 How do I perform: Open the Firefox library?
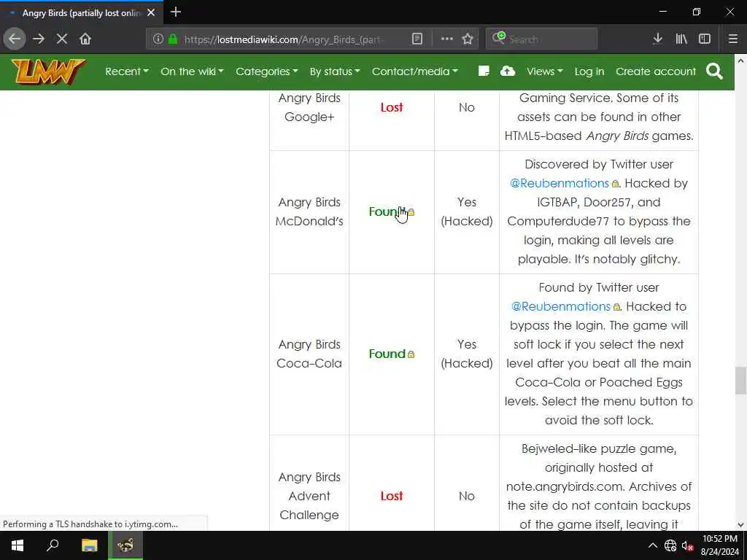click(x=681, y=39)
